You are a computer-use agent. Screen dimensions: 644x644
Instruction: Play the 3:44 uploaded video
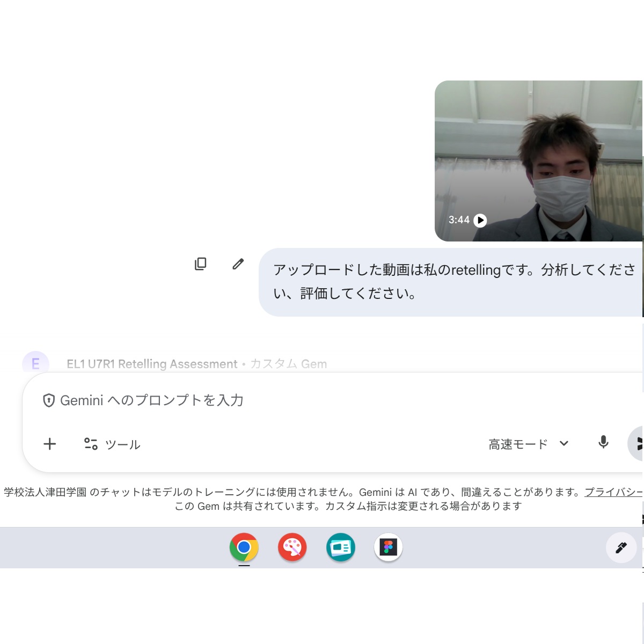click(480, 220)
